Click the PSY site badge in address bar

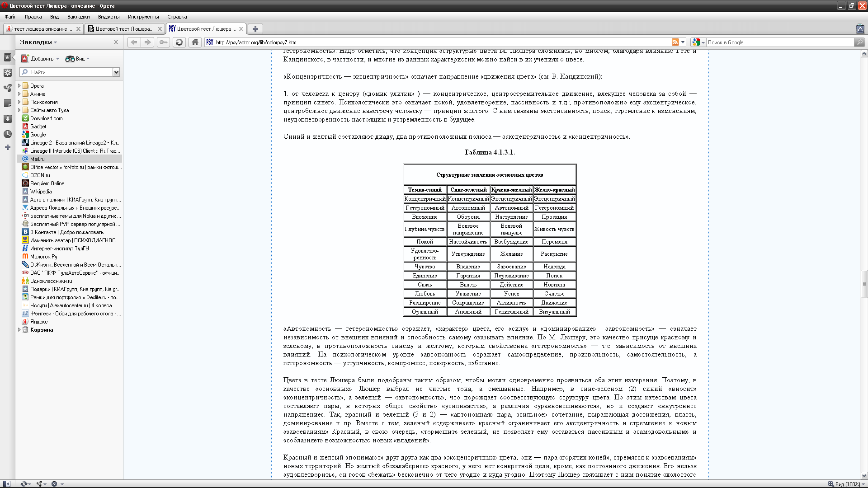pos(210,42)
